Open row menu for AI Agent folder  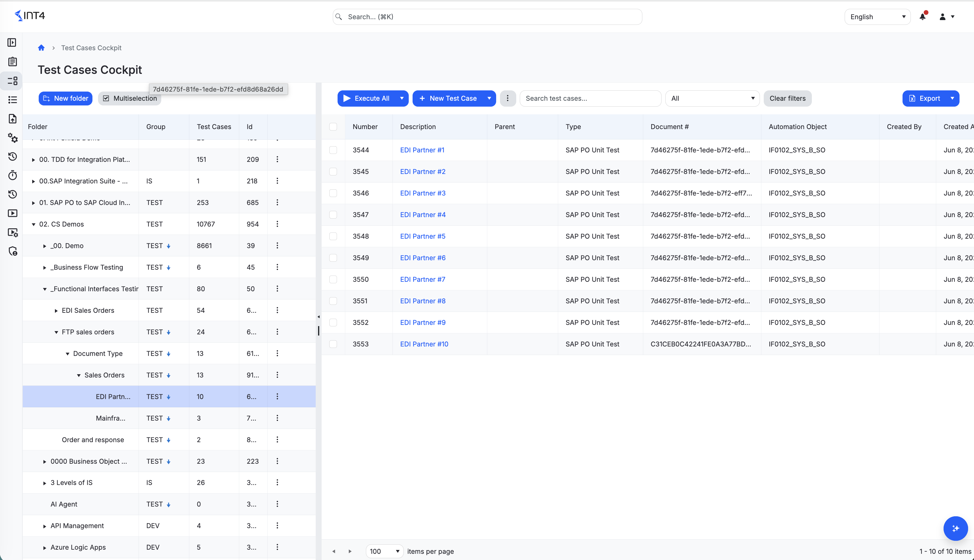pyautogui.click(x=277, y=504)
